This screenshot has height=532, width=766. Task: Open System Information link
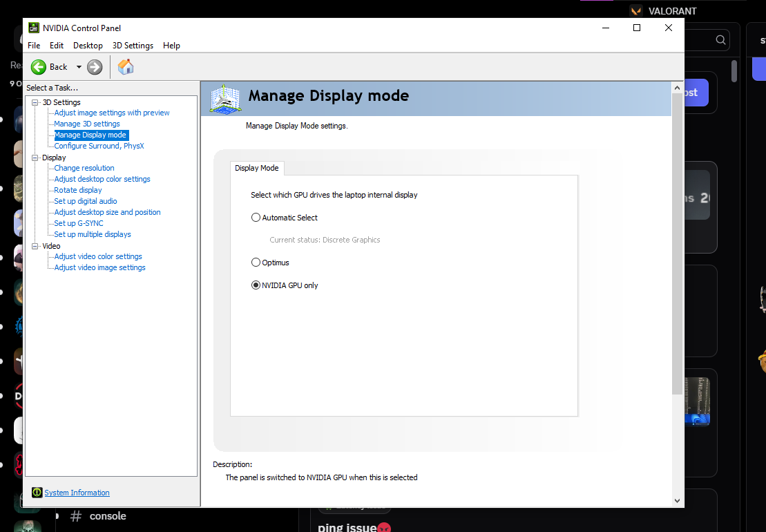click(77, 493)
